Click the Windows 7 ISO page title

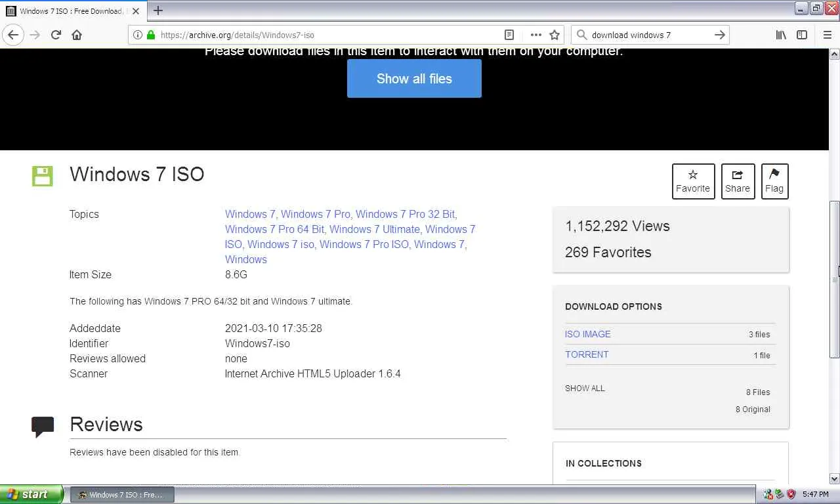[137, 175]
